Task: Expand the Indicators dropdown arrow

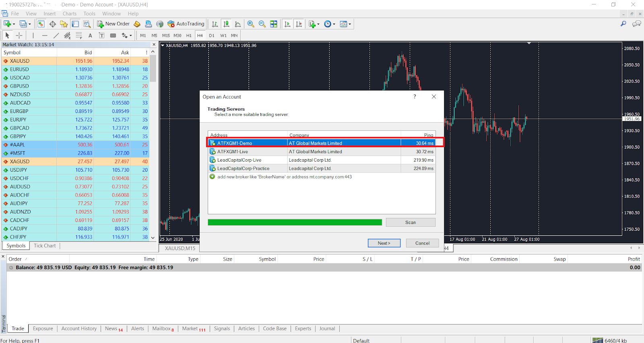Action: click(x=318, y=24)
